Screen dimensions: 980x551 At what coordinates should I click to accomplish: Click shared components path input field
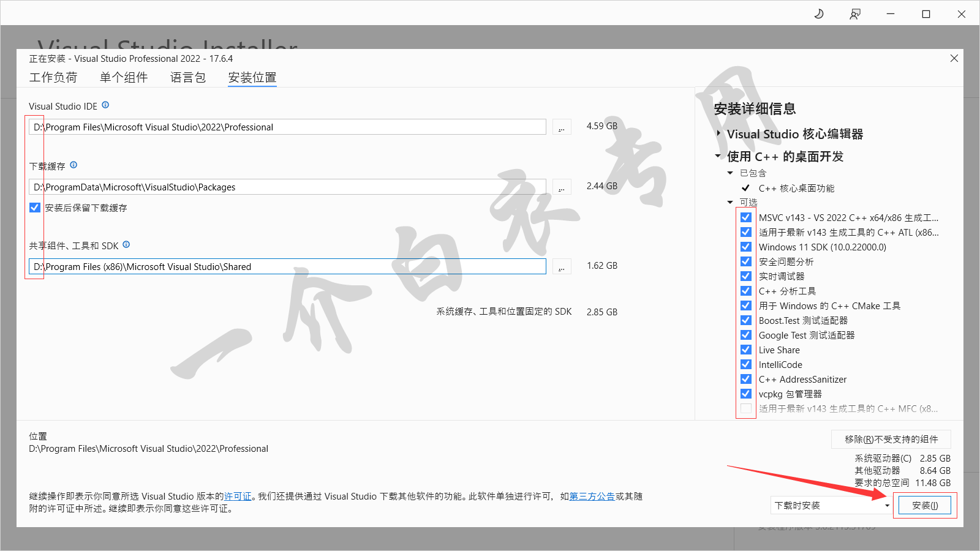pyautogui.click(x=287, y=266)
